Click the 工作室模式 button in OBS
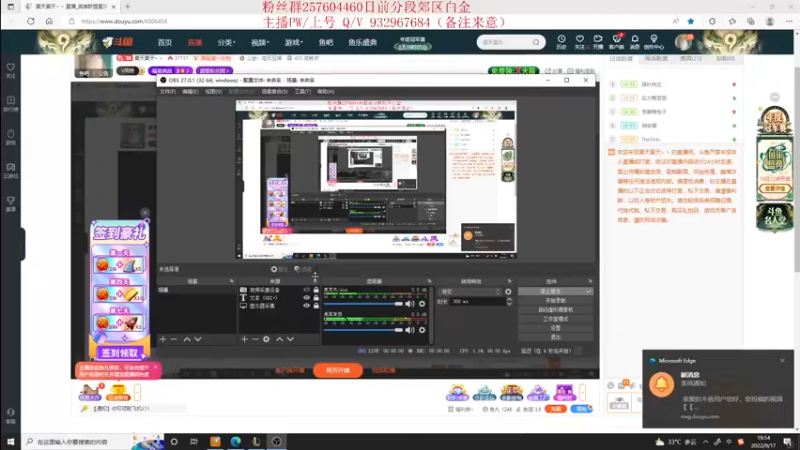 pyautogui.click(x=556, y=319)
